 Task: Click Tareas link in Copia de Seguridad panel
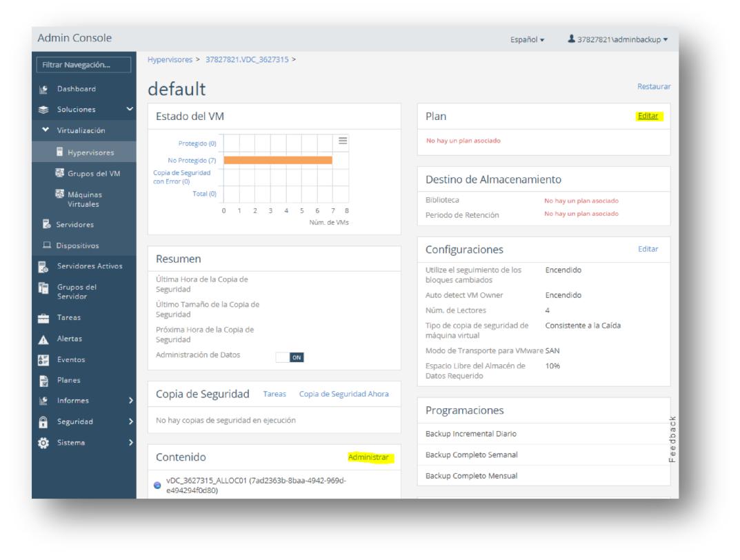(x=274, y=394)
